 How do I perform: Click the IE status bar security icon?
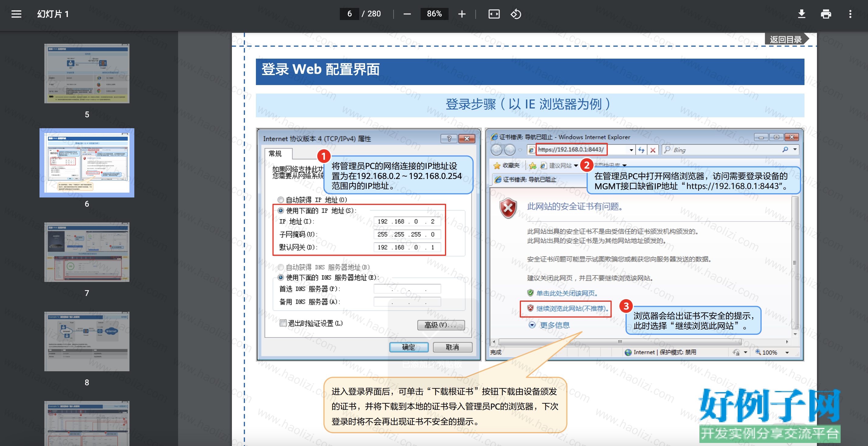(x=736, y=352)
